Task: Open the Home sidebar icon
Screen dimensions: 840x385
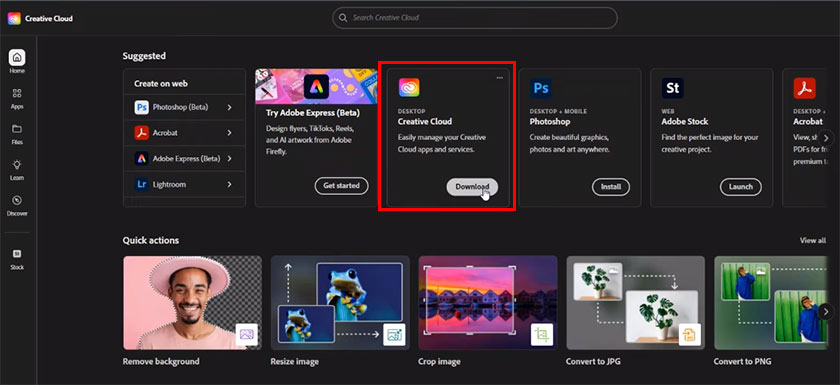Action: tap(17, 57)
